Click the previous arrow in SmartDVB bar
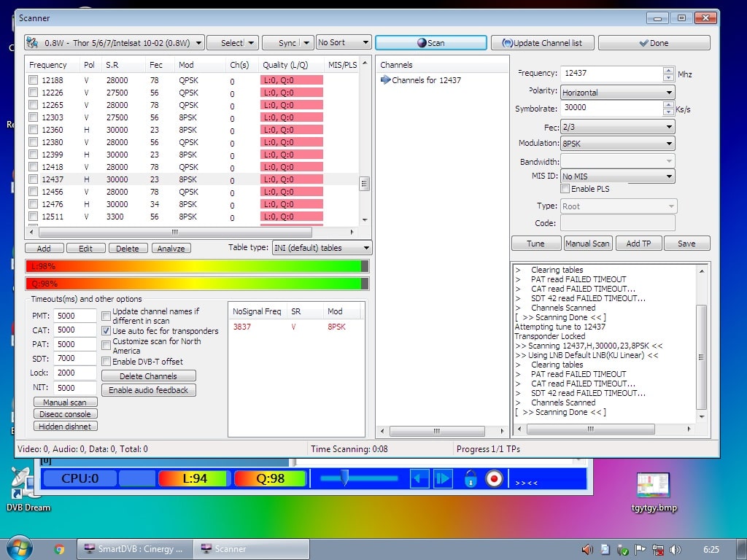The width and height of the screenshot is (747, 560). pyautogui.click(x=419, y=478)
